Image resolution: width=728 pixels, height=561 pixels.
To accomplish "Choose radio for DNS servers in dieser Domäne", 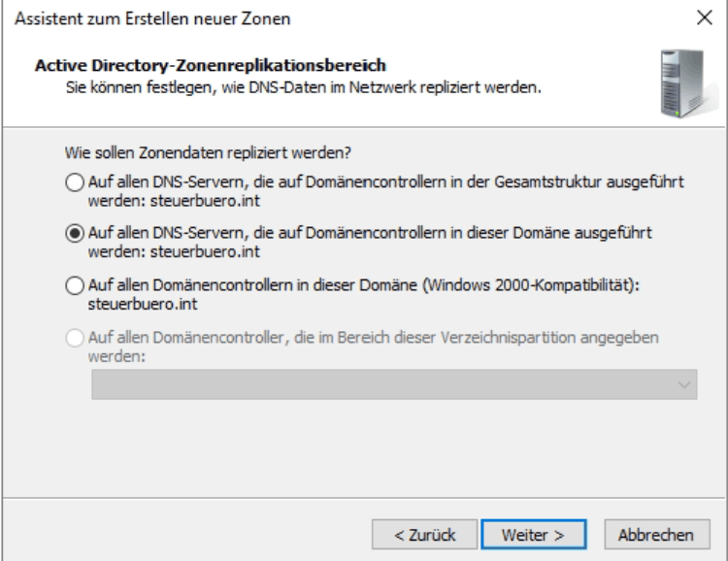I will (75, 233).
